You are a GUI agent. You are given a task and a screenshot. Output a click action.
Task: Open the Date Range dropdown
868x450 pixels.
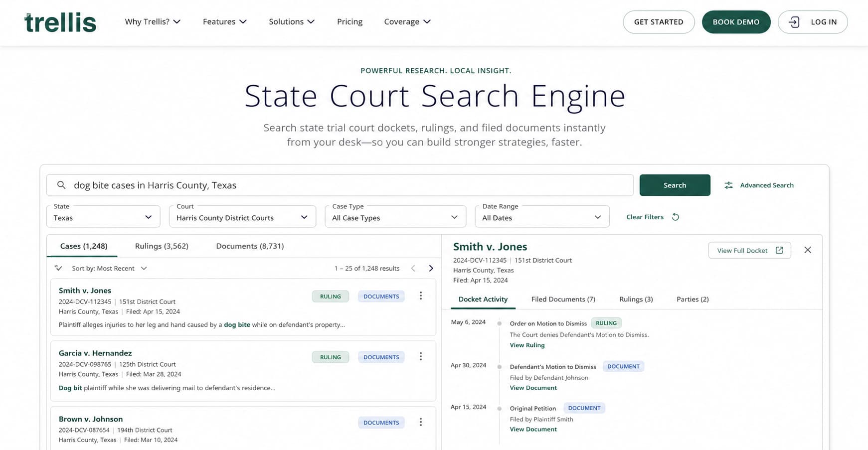pyautogui.click(x=542, y=217)
